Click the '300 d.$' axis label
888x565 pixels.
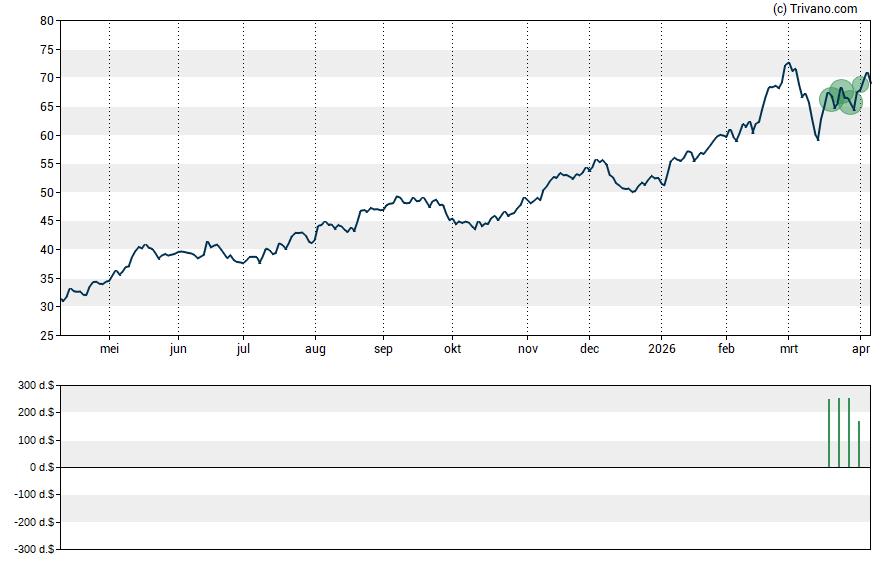click(36, 385)
